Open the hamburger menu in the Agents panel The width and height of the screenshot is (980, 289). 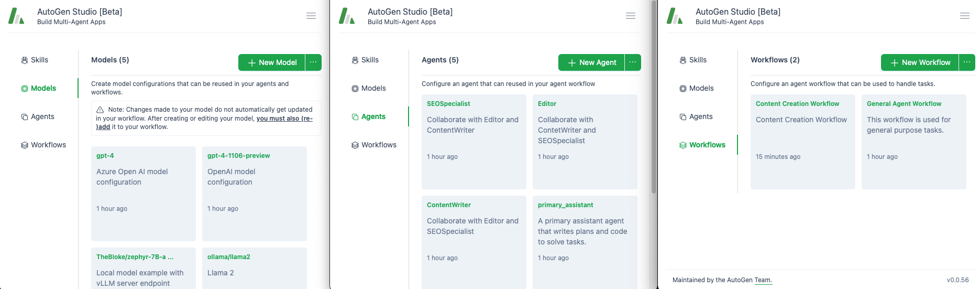coord(631,16)
